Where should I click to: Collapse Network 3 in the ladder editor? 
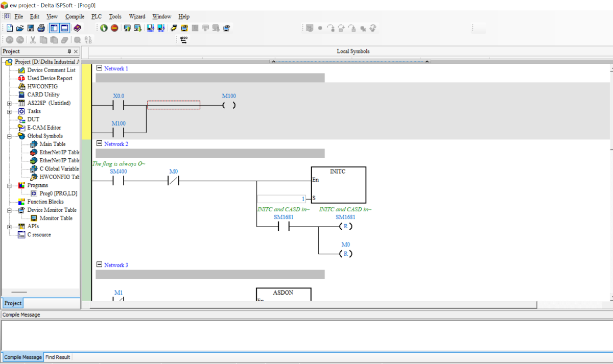pyautogui.click(x=99, y=264)
